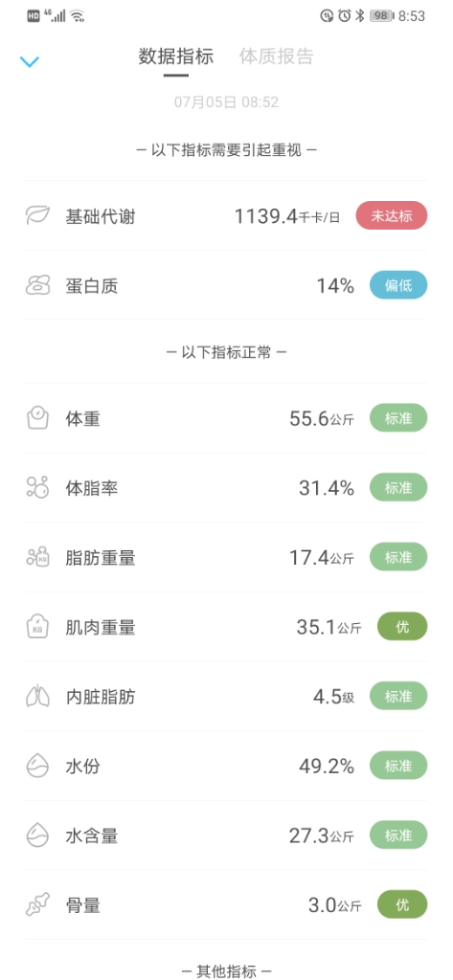Switch to the 体质报告 tab
This screenshot has height=980, width=453.
point(276,56)
